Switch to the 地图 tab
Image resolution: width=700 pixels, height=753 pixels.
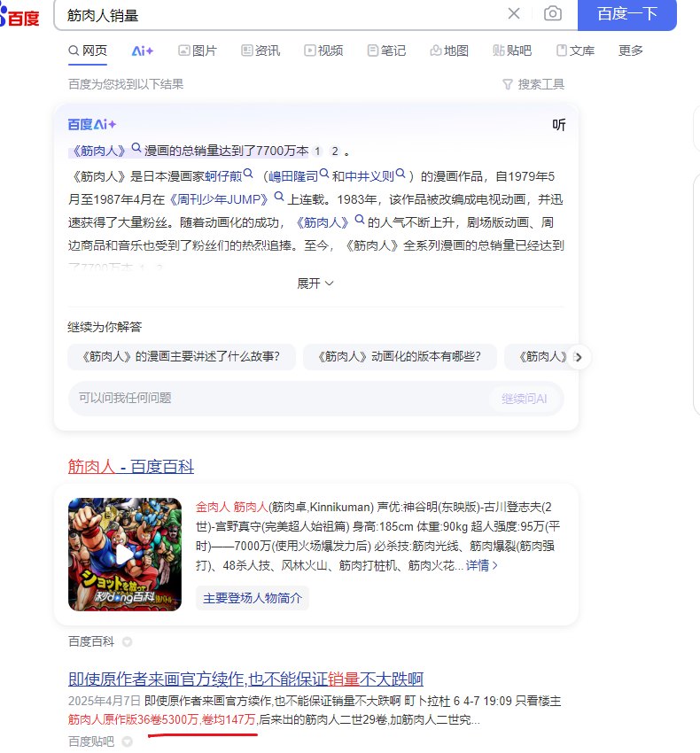point(448,50)
